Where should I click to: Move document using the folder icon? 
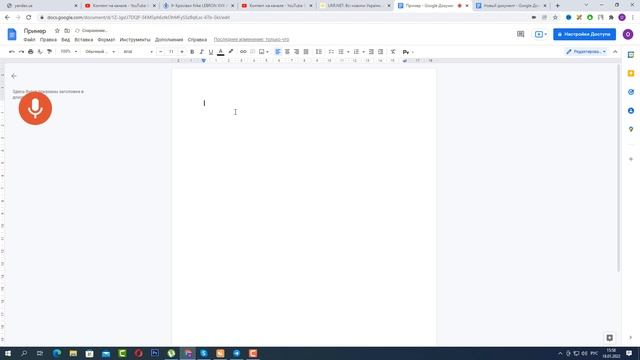point(67,31)
